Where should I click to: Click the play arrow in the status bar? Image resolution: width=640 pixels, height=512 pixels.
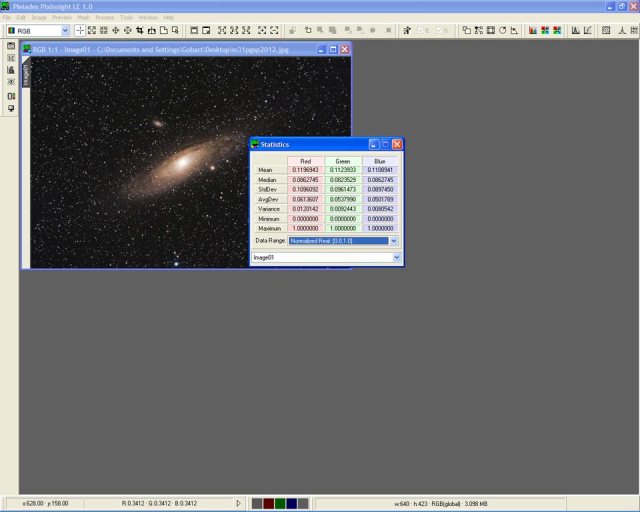(x=238, y=503)
